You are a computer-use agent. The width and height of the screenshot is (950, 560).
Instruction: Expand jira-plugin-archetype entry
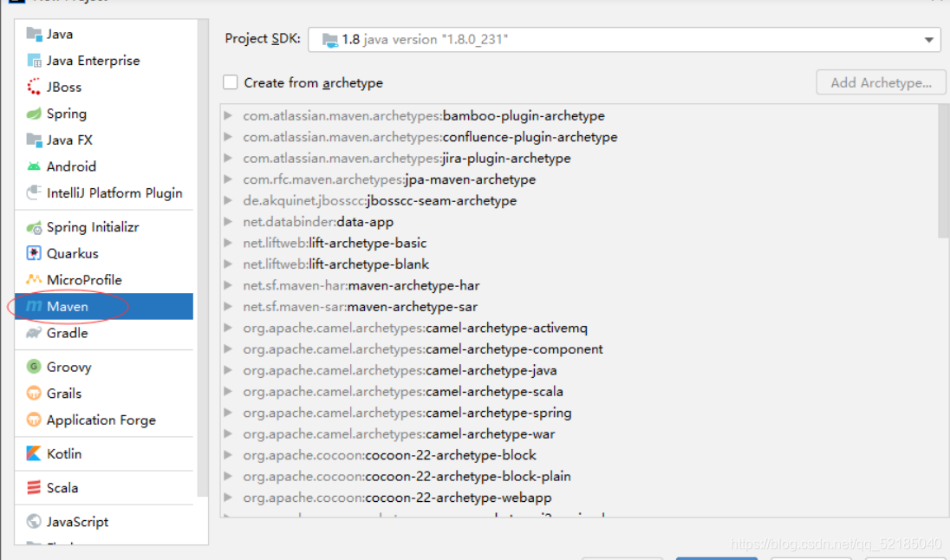pyautogui.click(x=228, y=158)
